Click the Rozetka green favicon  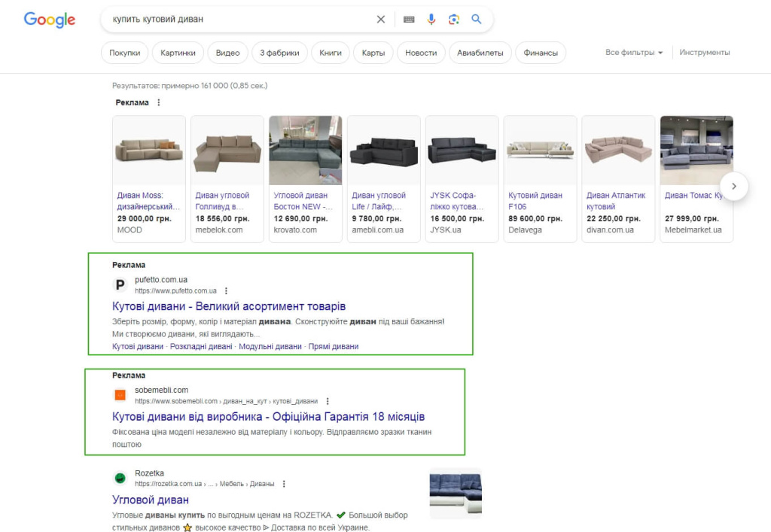click(x=120, y=478)
